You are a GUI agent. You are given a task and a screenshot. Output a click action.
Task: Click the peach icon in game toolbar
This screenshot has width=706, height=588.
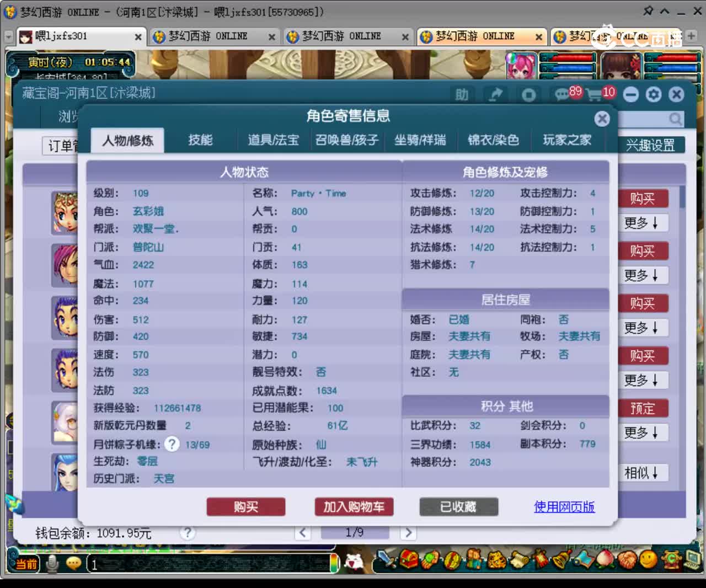pyautogui.click(x=606, y=560)
